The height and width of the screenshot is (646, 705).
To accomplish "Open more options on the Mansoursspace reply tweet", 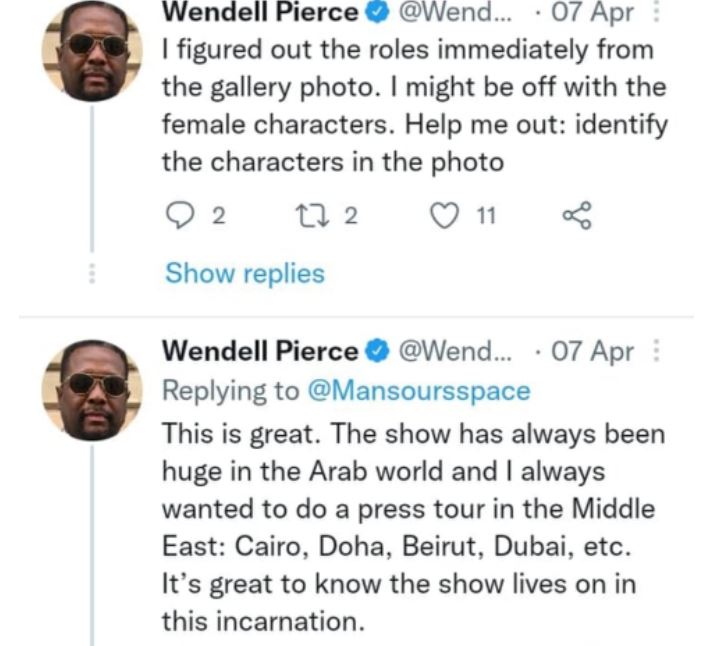I will 657,351.
